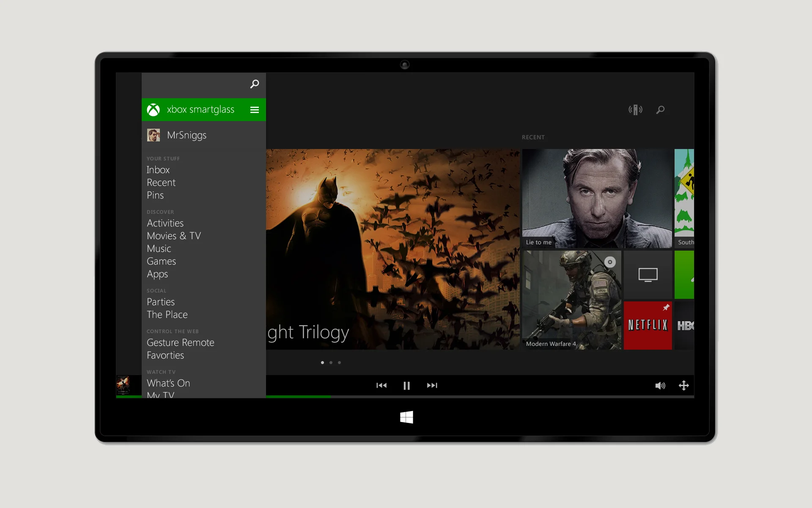
Task: Click the green playback progress bar
Action: pyautogui.click(x=298, y=397)
